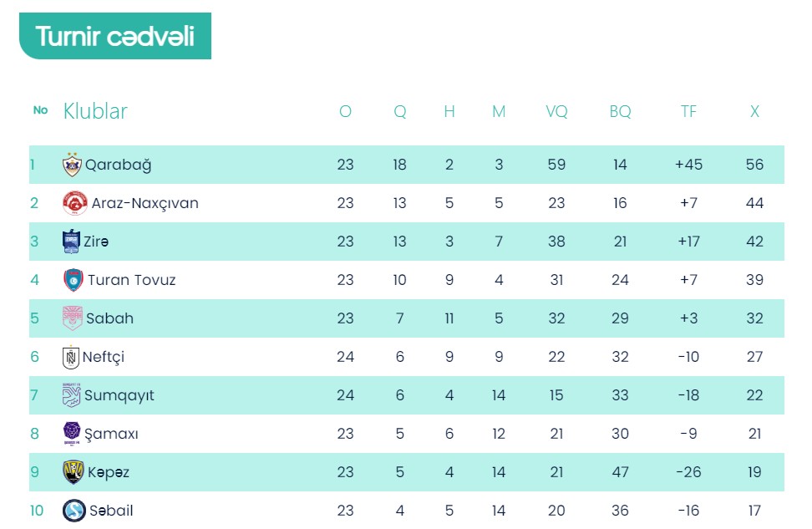Select the Neftçi club crest
Image resolution: width=812 pixels, height=529 pixels.
coord(70,357)
